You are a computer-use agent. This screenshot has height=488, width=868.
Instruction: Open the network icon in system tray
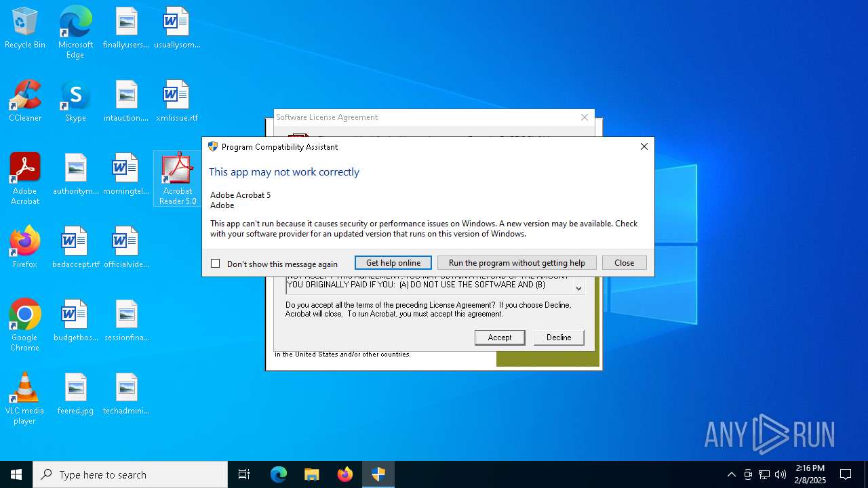click(x=764, y=474)
